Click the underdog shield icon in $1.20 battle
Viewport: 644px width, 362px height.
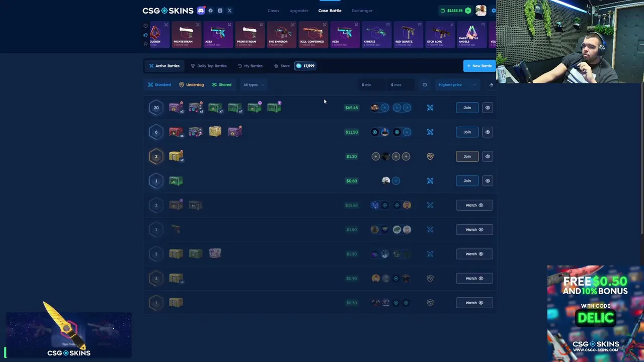(x=430, y=156)
